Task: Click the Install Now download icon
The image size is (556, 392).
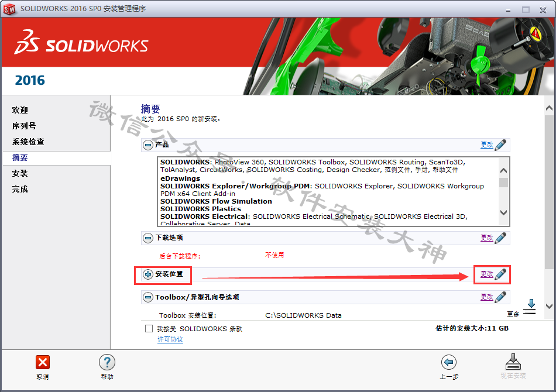Action: click(x=513, y=362)
